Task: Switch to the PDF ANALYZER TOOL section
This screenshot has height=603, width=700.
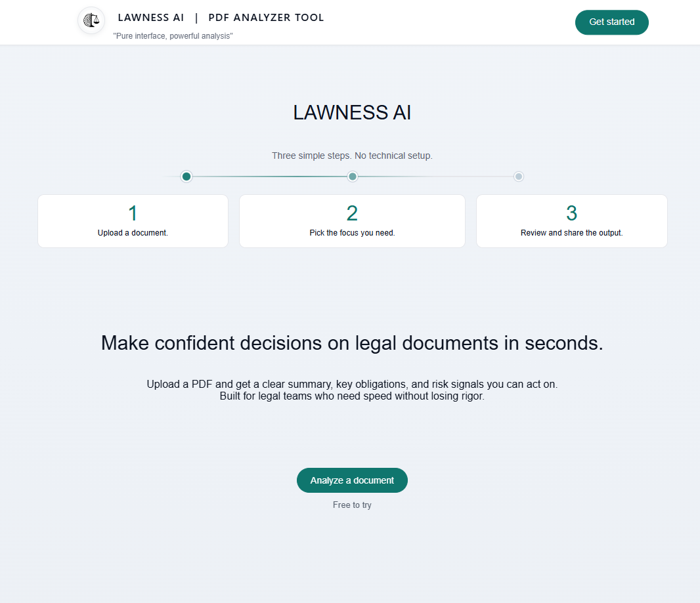Action: (x=266, y=17)
